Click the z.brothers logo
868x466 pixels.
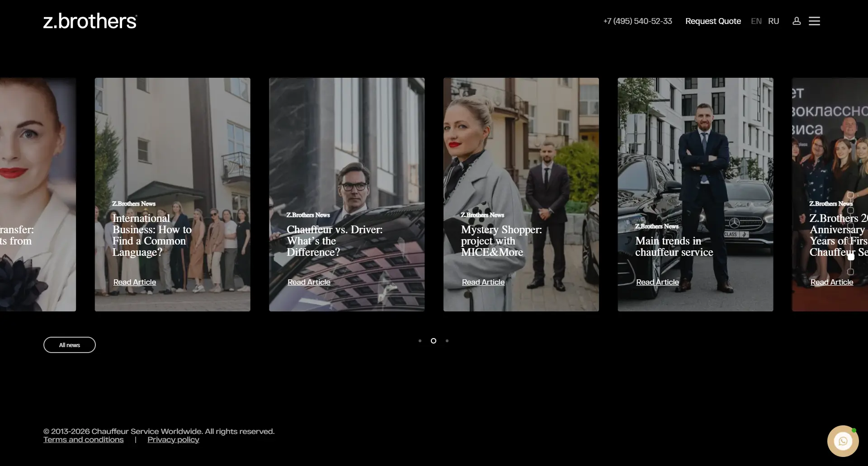pyautogui.click(x=90, y=21)
